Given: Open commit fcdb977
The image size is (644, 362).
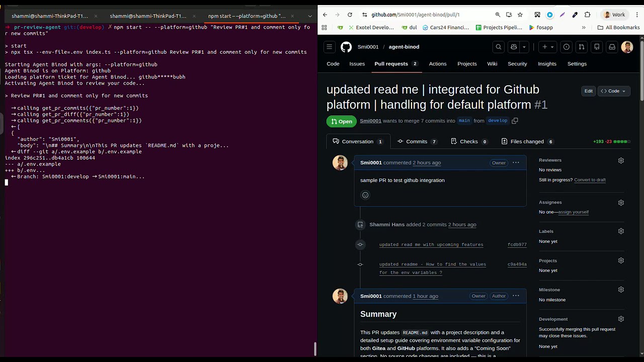Looking at the screenshot, I should pyautogui.click(x=517, y=245).
